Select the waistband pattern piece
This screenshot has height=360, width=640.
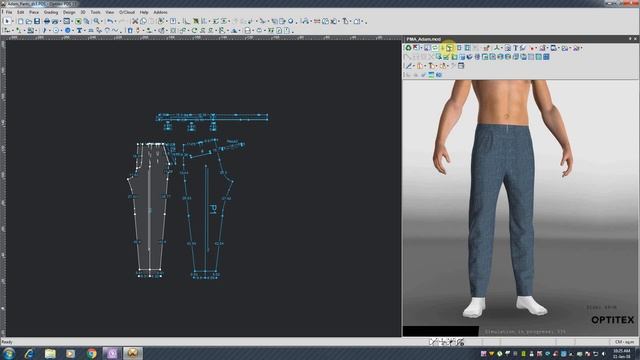[x=212, y=117]
